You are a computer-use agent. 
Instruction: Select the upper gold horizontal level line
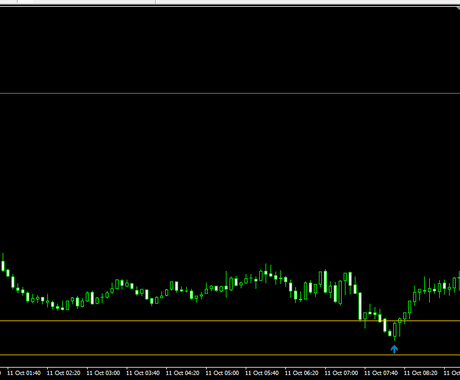(x=230, y=321)
